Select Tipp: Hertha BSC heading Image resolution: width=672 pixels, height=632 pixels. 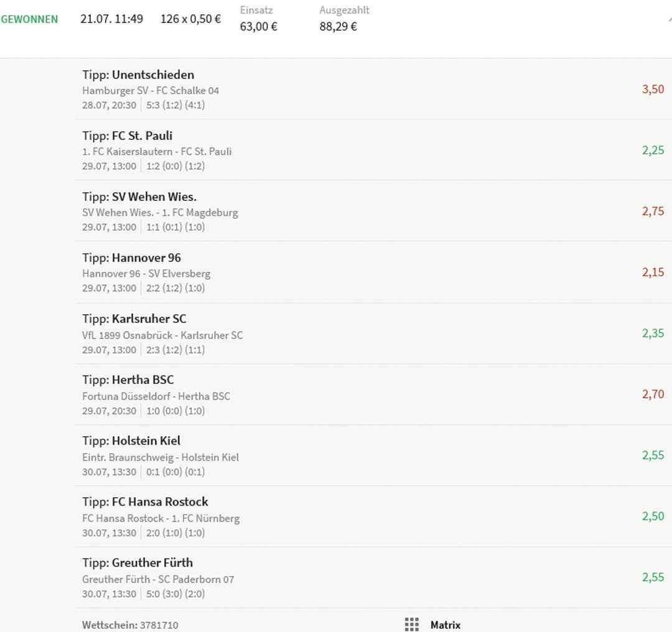[x=128, y=379]
